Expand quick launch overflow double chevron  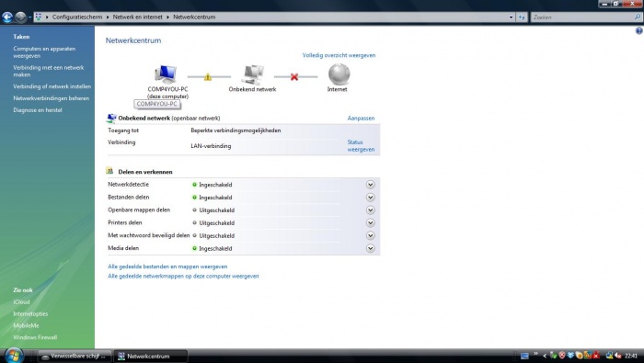click(535, 354)
